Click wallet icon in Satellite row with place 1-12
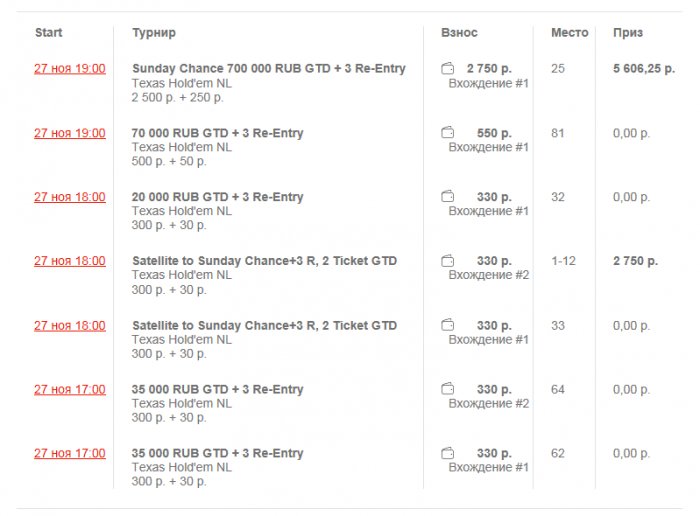The width and height of the screenshot is (700, 516). coord(448,261)
